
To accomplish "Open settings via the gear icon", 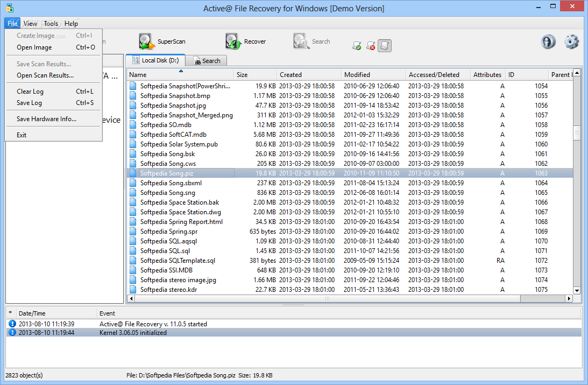I will (x=571, y=41).
